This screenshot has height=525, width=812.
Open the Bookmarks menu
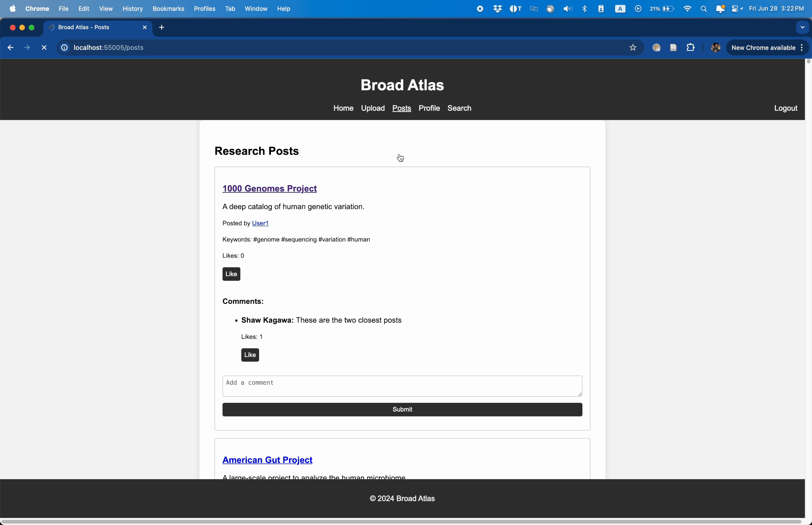[x=168, y=9]
